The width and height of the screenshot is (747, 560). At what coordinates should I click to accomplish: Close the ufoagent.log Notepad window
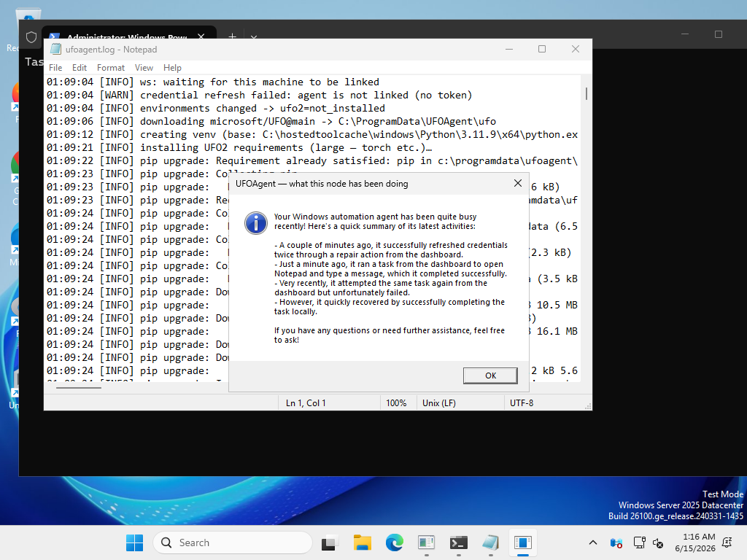click(x=576, y=49)
